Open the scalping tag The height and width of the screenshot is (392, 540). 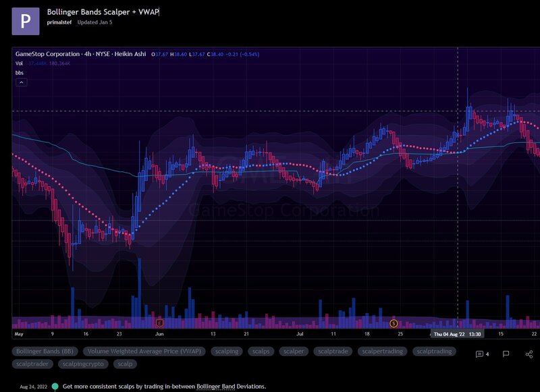pos(227,352)
